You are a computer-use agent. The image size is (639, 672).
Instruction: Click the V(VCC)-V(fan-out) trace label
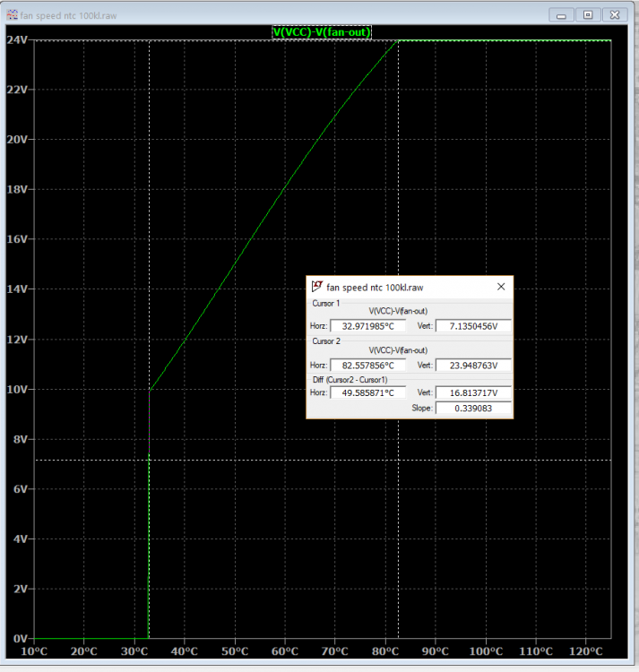(322, 32)
